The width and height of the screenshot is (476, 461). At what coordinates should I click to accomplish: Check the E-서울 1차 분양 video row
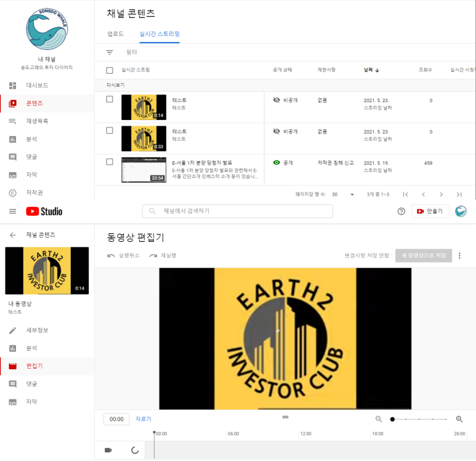coord(110,162)
